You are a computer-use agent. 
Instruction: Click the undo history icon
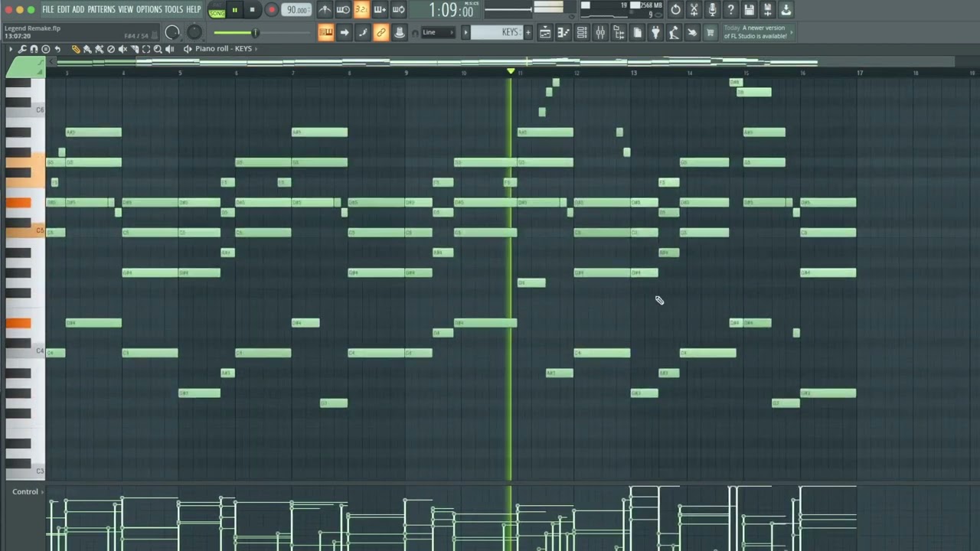pos(675,10)
